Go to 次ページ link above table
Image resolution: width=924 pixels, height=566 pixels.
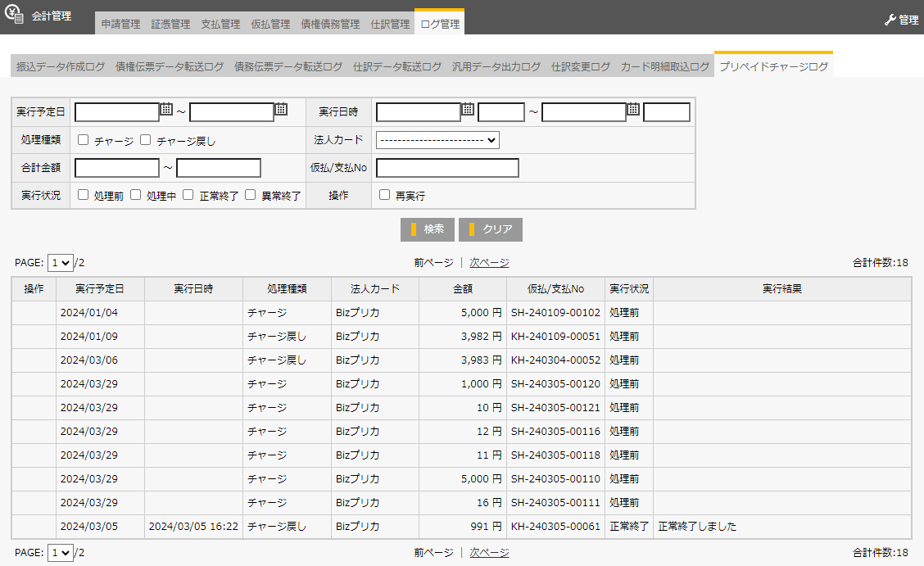[x=489, y=263]
